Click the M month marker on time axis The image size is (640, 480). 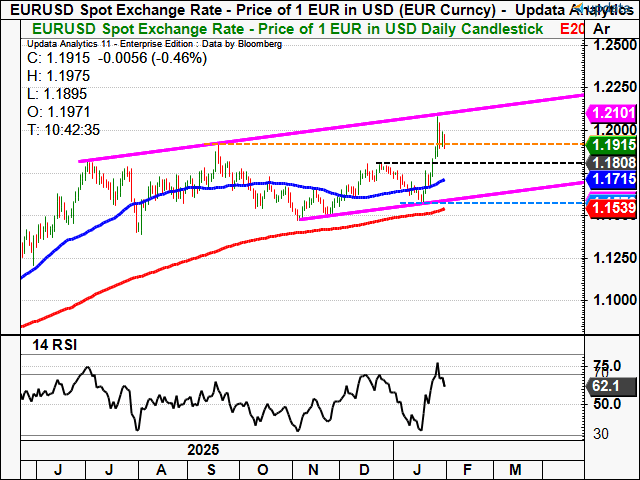[x=514, y=468]
